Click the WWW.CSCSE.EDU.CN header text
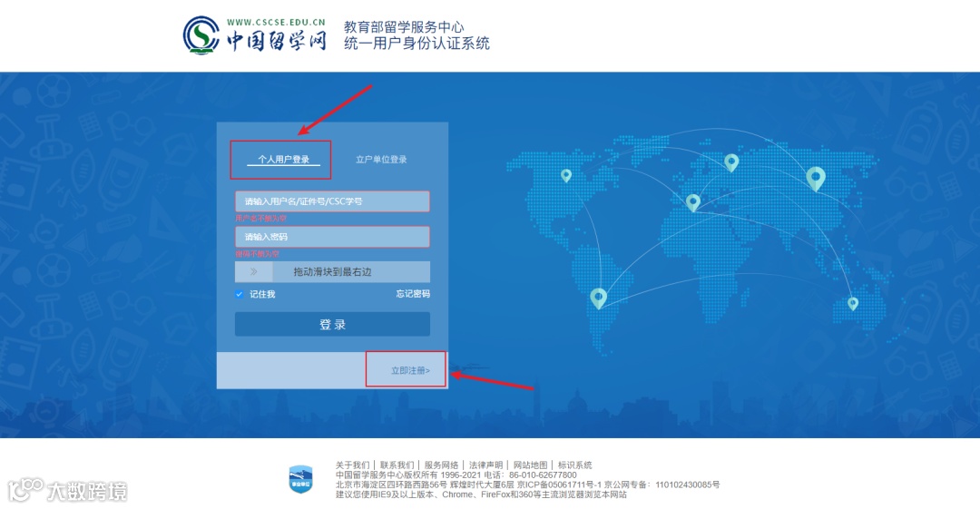 click(276, 22)
